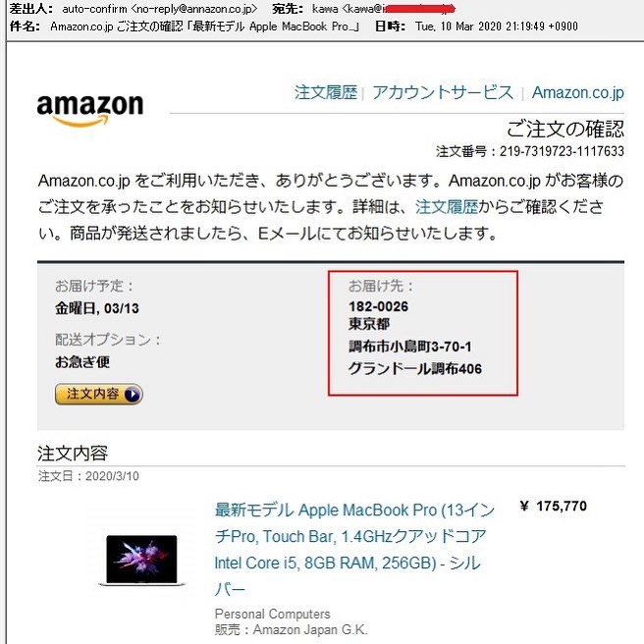Open Amazon.co.jp header link
644x644 pixels.
coord(578,93)
